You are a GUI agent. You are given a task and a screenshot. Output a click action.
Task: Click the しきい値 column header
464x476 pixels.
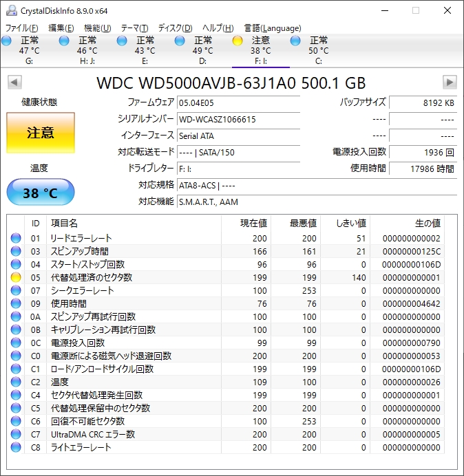point(345,223)
